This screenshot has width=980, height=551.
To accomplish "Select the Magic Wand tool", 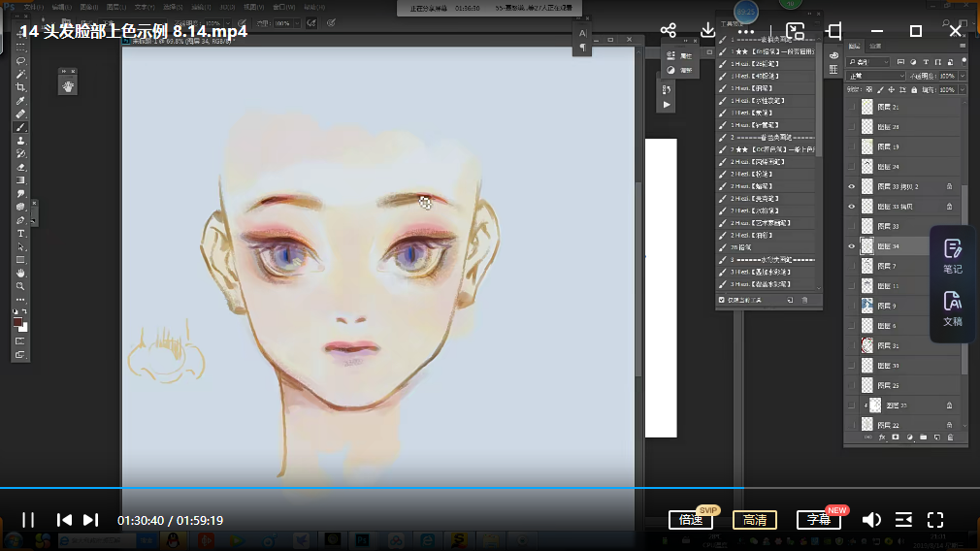I will point(20,75).
